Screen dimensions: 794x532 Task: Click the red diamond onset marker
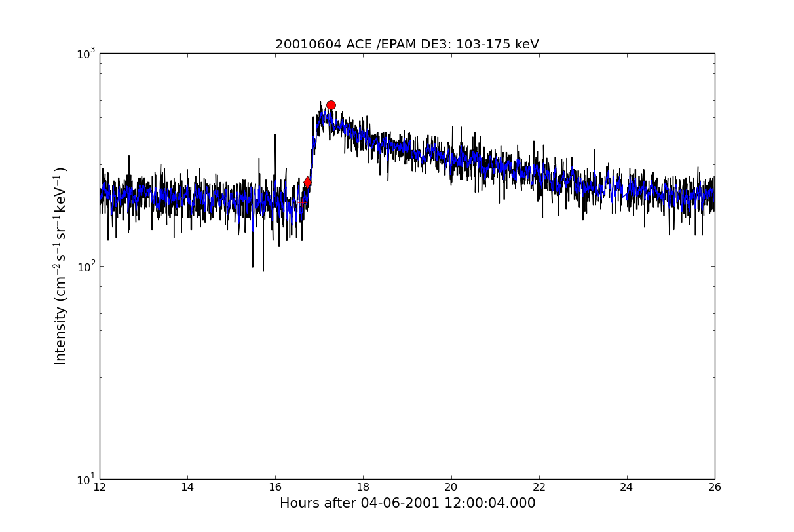(307, 182)
